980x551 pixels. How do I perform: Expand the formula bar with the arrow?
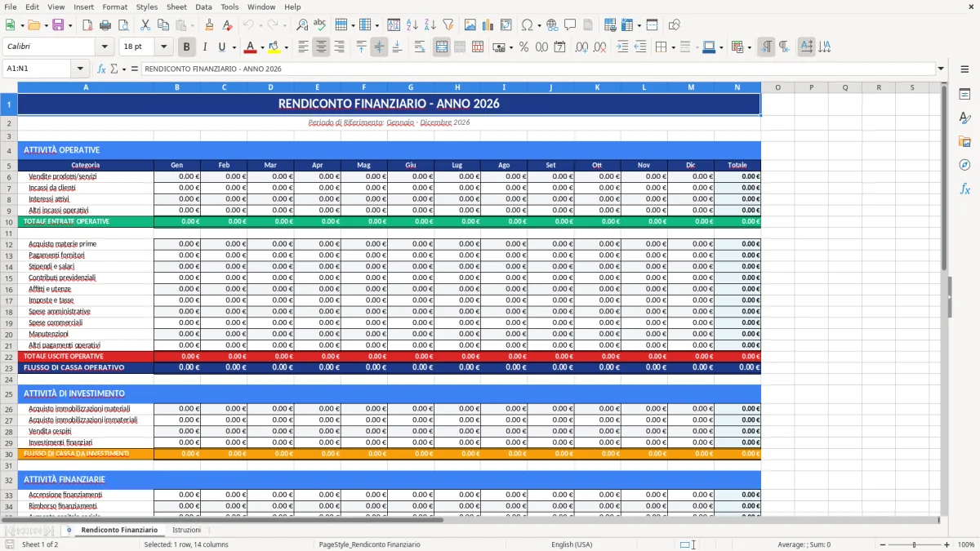[x=942, y=69]
